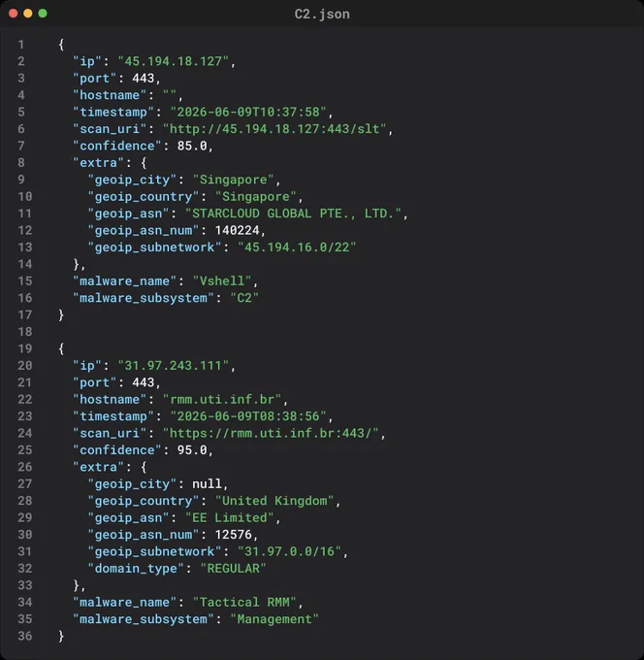The width and height of the screenshot is (644, 660).
Task: Click the "scan_uri" key on line 24
Action: (x=110, y=433)
